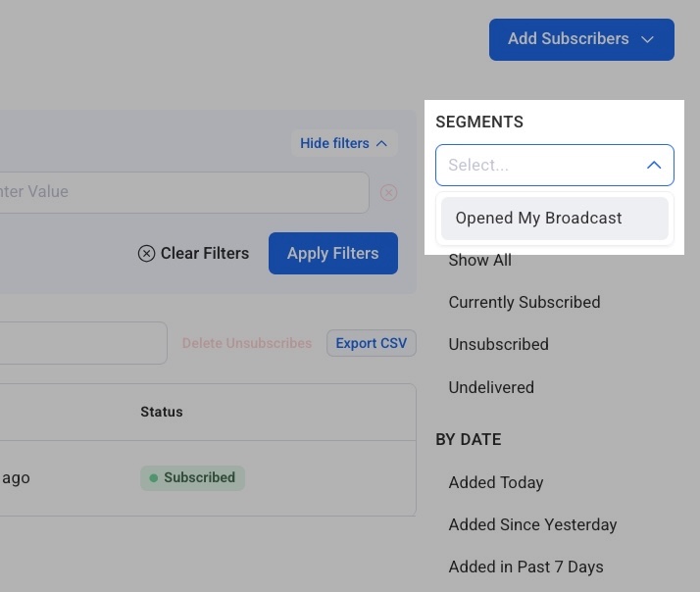700x592 pixels.
Task: Select the Undelivered filter
Action: tap(491, 387)
